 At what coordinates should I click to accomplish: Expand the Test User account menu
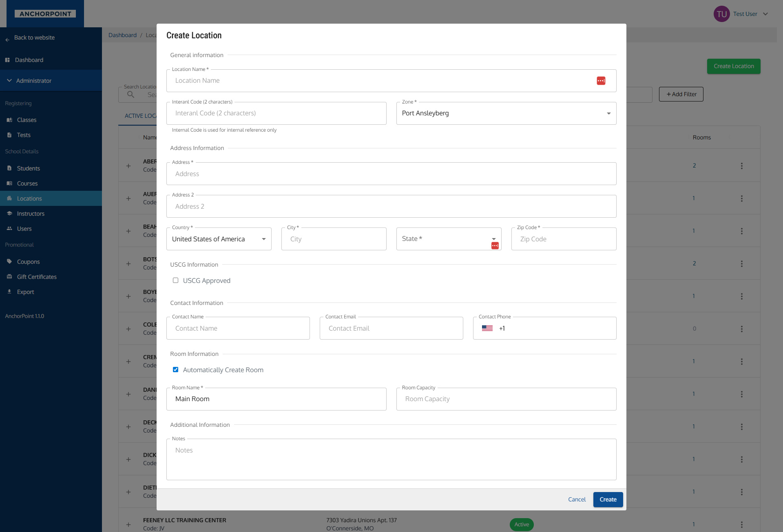[x=766, y=13]
